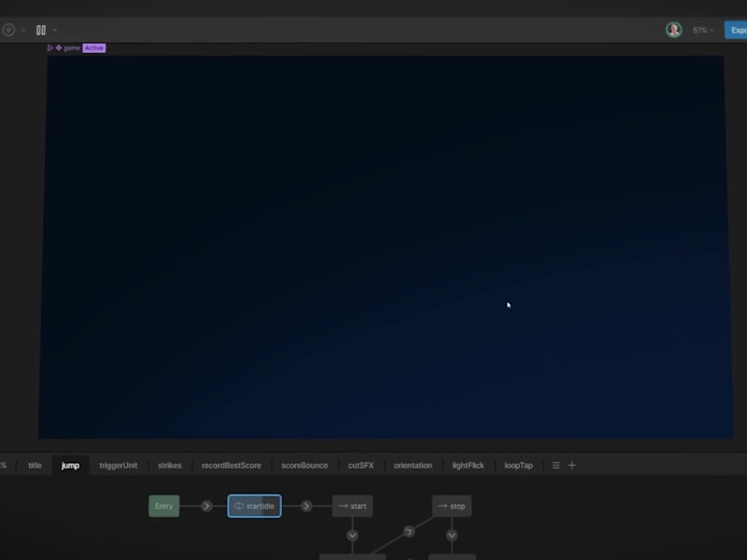The height and width of the screenshot is (560, 747).
Task: Switch to the title tab
Action: pos(35,465)
